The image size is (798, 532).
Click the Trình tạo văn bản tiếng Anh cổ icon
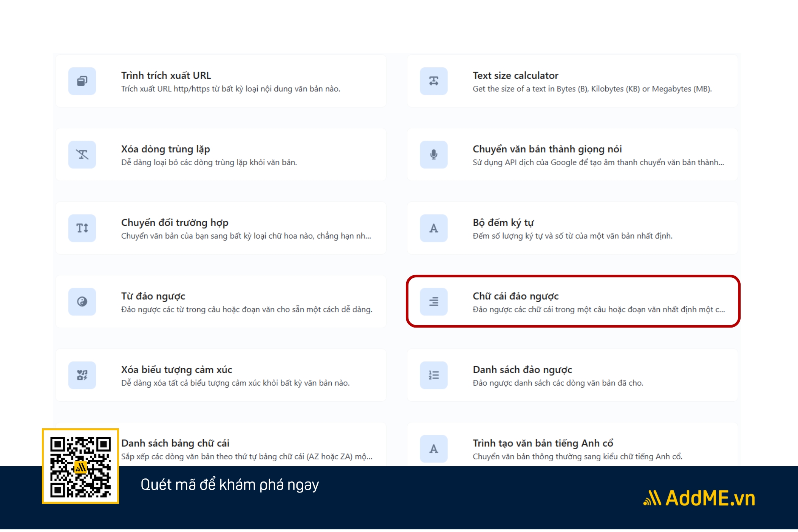click(x=434, y=449)
